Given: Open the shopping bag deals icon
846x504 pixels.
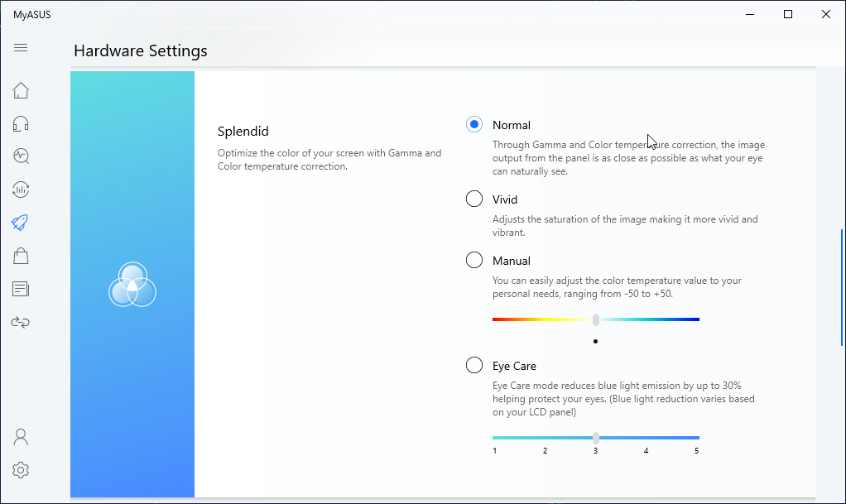Looking at the screenshot, I should pyautogui.click(x=21, y=256).
